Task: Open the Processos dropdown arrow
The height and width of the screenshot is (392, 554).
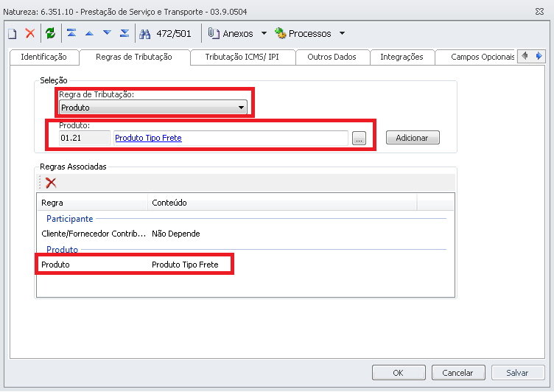Action: 342,33
